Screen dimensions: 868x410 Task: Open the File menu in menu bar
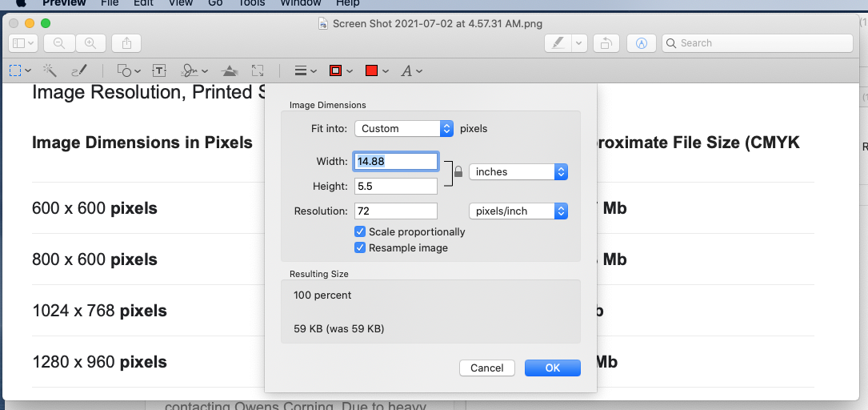click(x=110, y=3)
